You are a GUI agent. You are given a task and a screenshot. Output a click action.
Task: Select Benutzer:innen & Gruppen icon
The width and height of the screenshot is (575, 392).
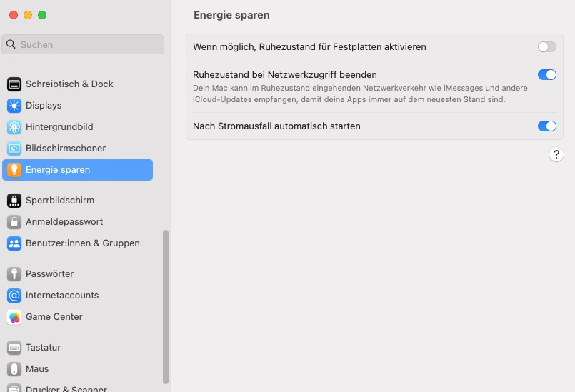14,243
